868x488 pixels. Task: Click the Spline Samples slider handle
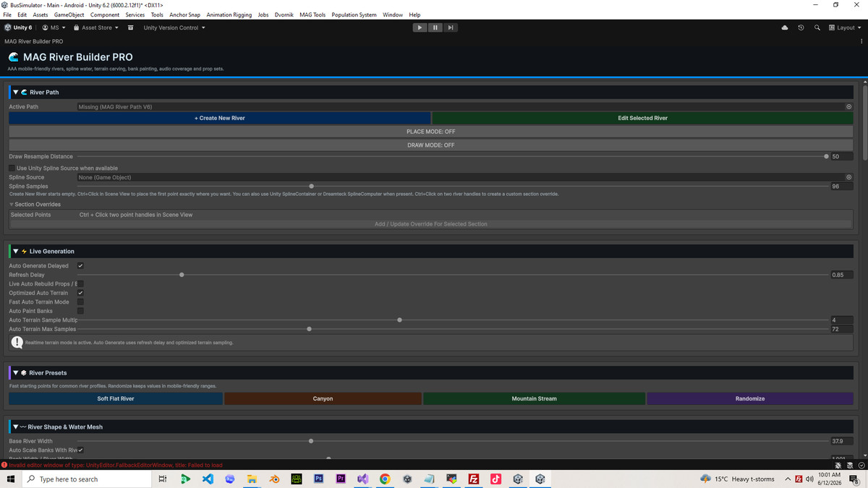click(312, 187)
